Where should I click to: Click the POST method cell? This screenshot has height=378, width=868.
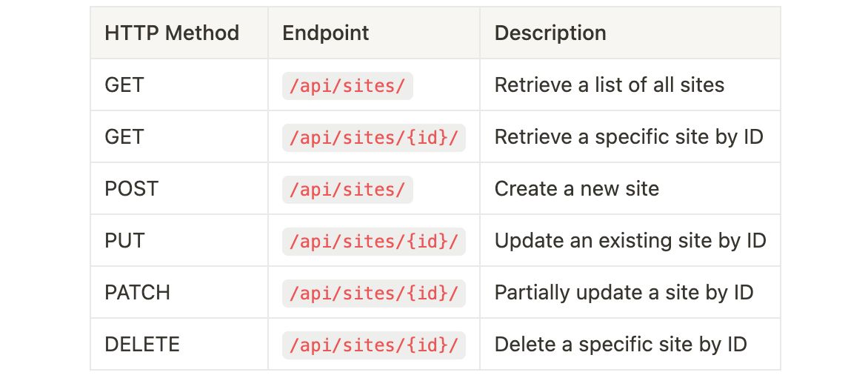[131, 189]
